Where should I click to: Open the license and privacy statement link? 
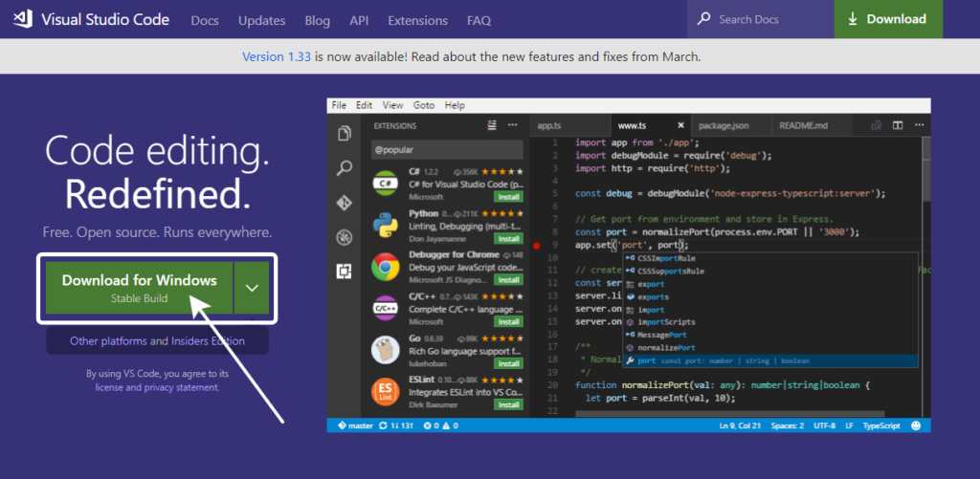click(x=157, y=387)
